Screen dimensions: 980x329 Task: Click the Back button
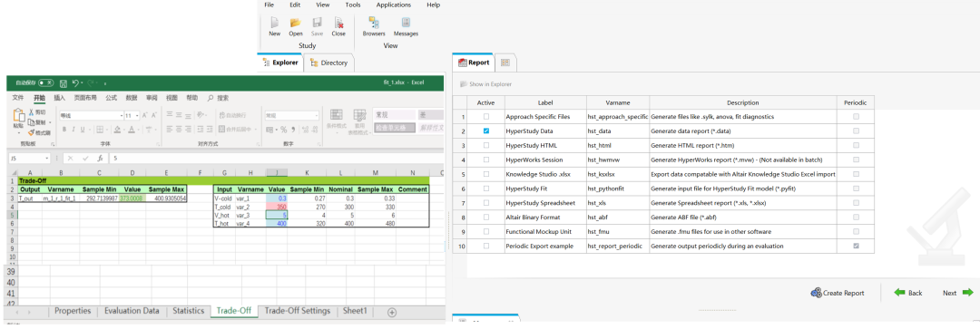click(908, 293)
